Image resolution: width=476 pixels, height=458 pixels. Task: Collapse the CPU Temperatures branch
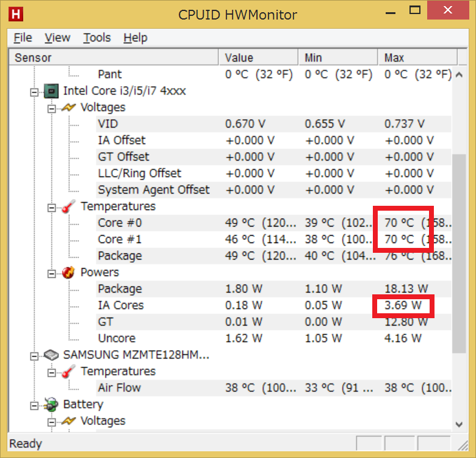52,208
